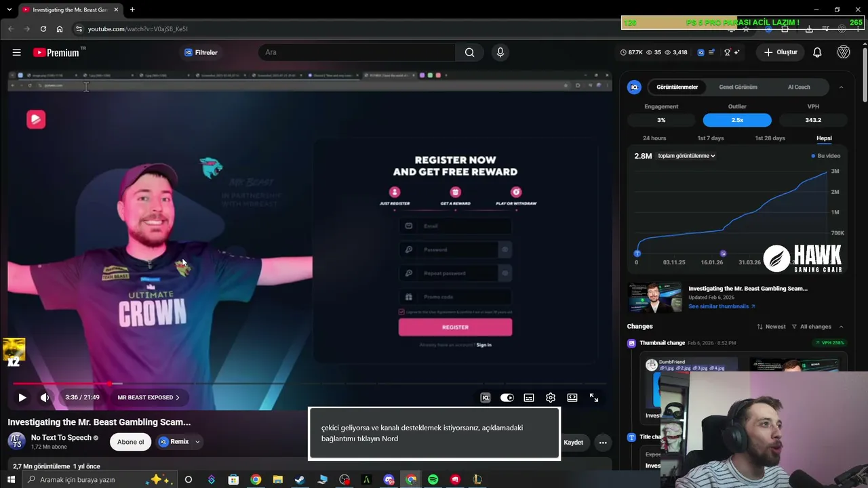Open the All changes filter dropdown
This screenshot has width=868, height=488.
(811, 327)
